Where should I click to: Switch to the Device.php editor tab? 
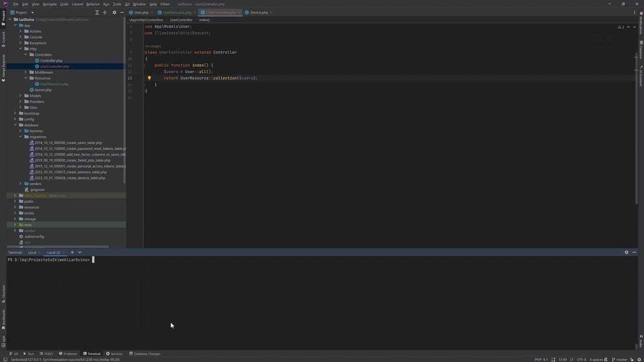pyautogui.click(x=259, y=13)
